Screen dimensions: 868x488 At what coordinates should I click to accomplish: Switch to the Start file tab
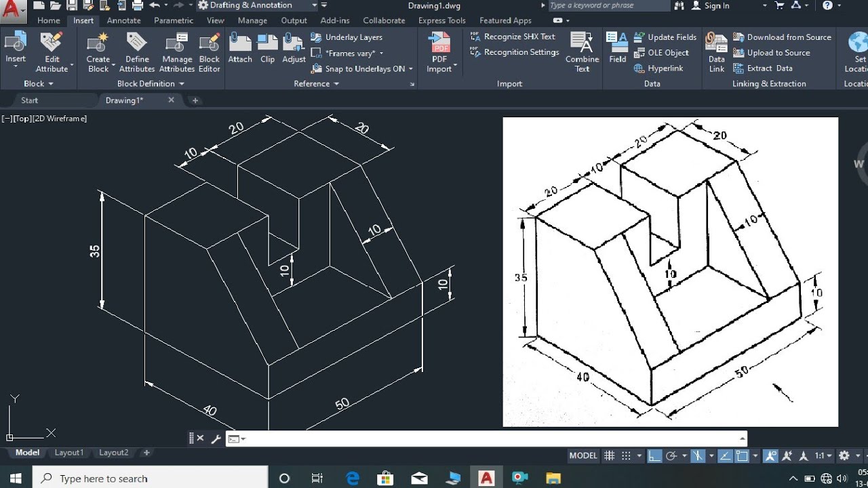point(30,100)
